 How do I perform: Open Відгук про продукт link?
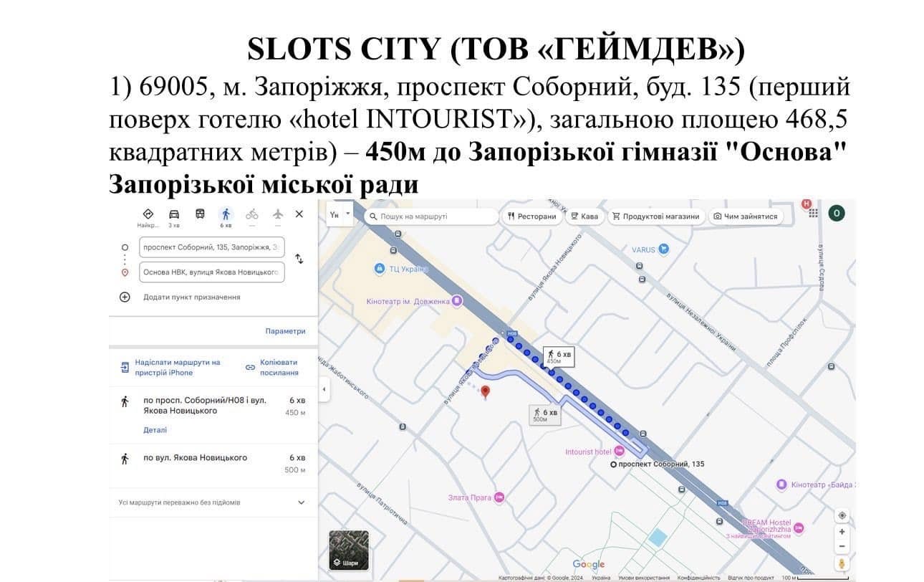751,578
